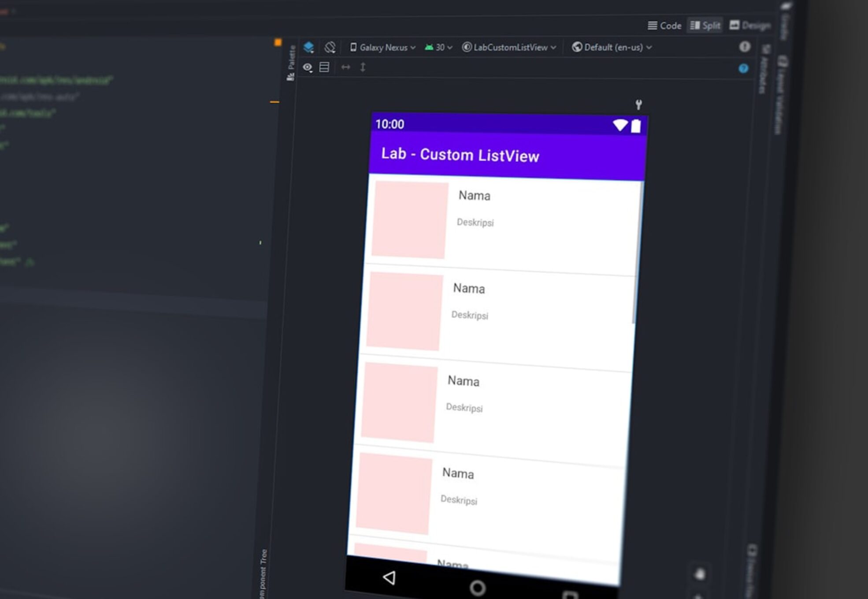The width and height of the screenshot is (868, 599).
Task: Click the Wi-Fi icon in the phone status bar
Action: (x=620, y=126)
